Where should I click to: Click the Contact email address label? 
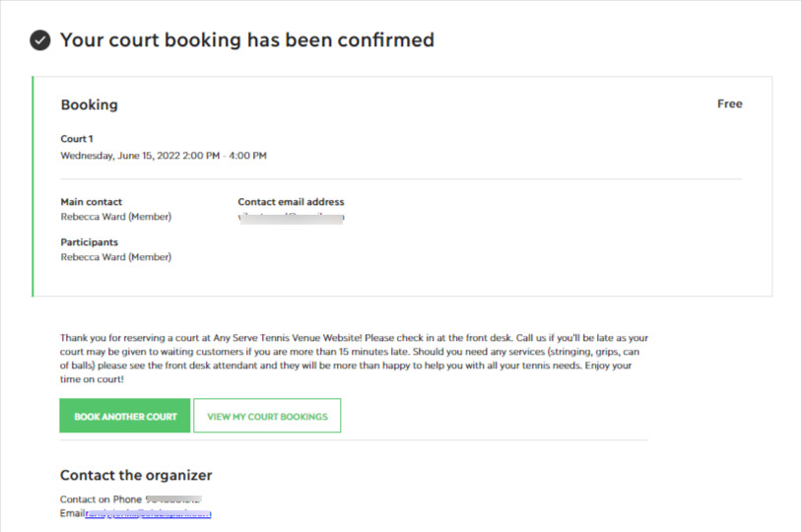[x=292, y=202]
